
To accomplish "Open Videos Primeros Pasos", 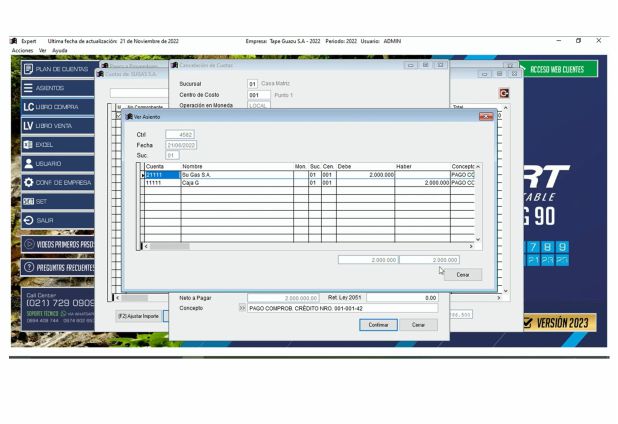I will tap(58, 244).
